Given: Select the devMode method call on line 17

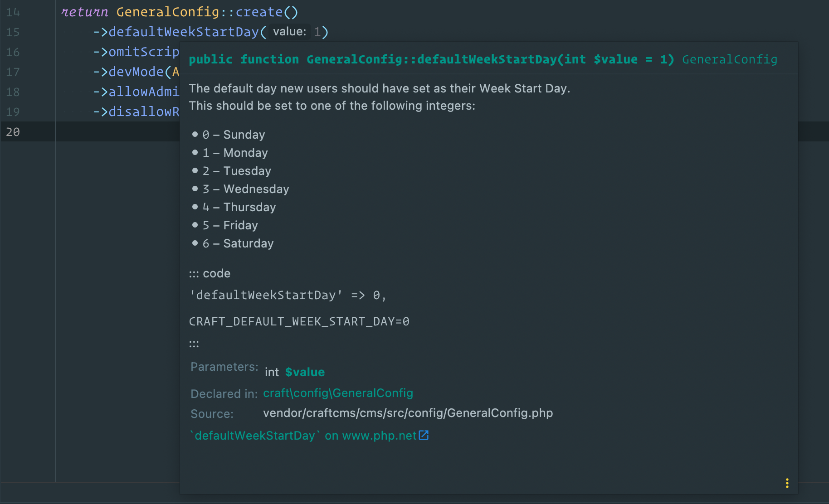Looking at the screenshot, I should pos(135,72).
